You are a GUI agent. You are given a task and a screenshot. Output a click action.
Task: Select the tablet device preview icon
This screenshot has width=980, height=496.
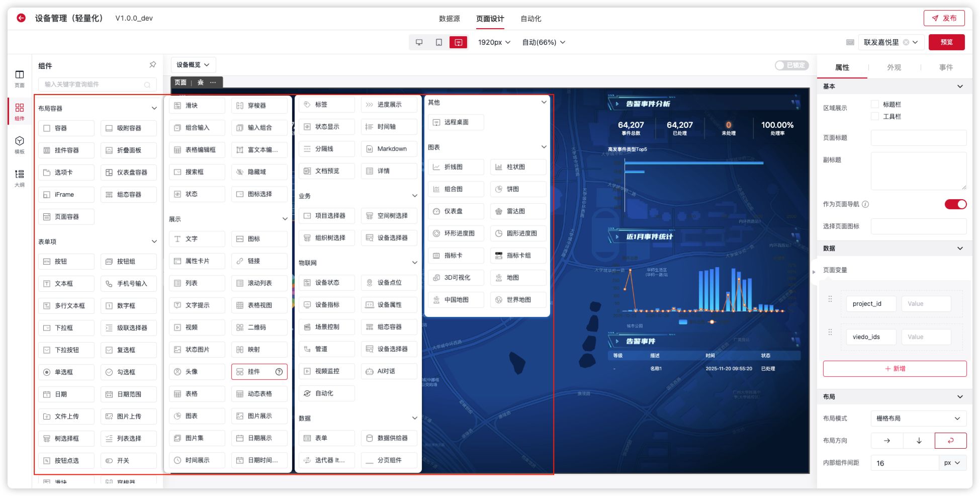pyautogui.click(x=438, y=42)
